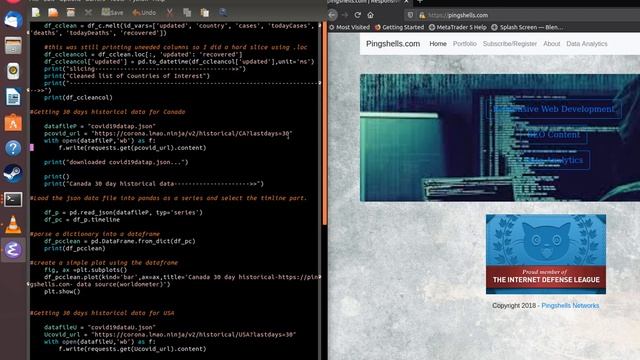Screen dimensions: 640x360
Task: Click the padlock site info icon
Action: pyautogui.click(x=422, y=15)
